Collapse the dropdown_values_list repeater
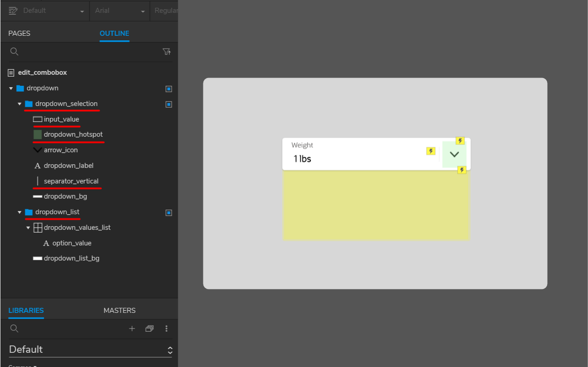This screenshot has height=367, width=588. tap(28, 228)
